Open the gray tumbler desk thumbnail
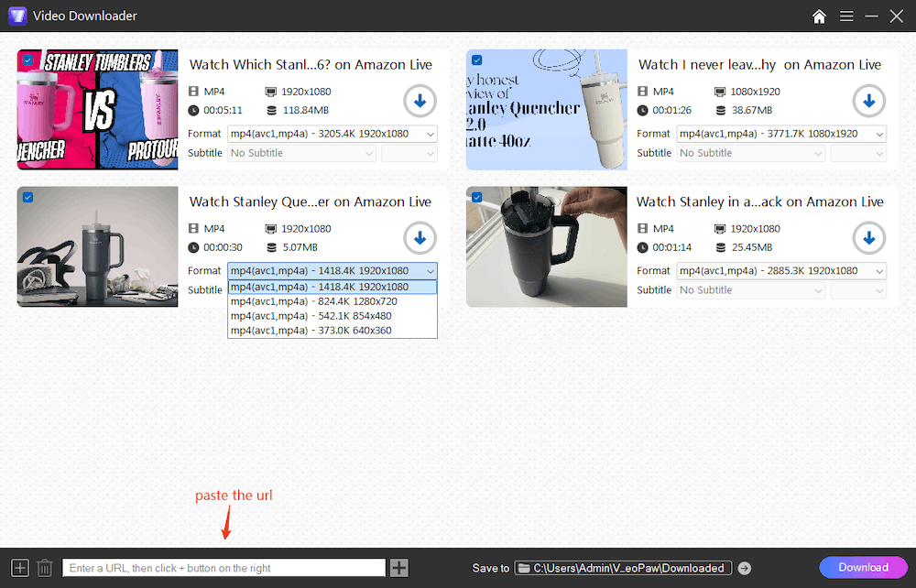This screenshot has height=588, width=916. click(98, 246)
